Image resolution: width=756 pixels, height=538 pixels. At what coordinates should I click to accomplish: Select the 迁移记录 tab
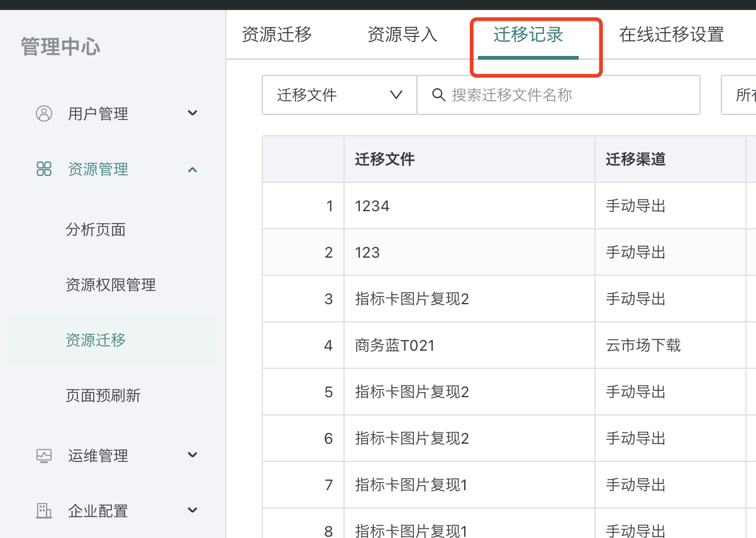click(x=528, y=35)
